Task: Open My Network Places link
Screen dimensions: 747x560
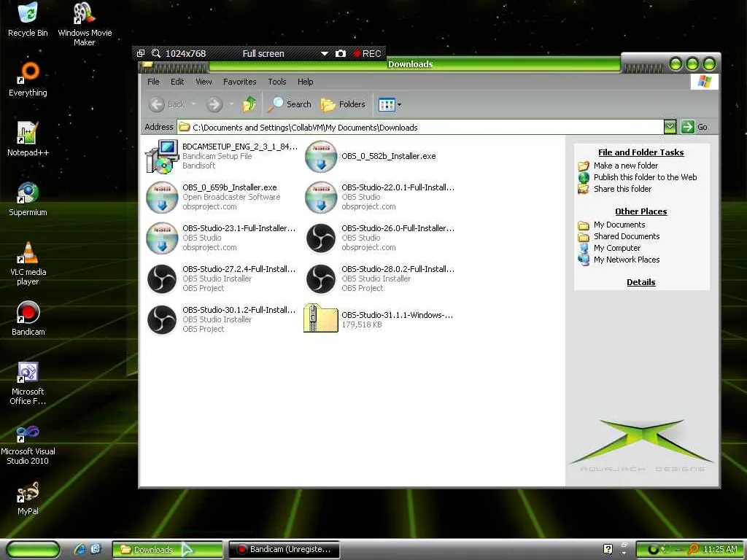Action: [627, 260]
